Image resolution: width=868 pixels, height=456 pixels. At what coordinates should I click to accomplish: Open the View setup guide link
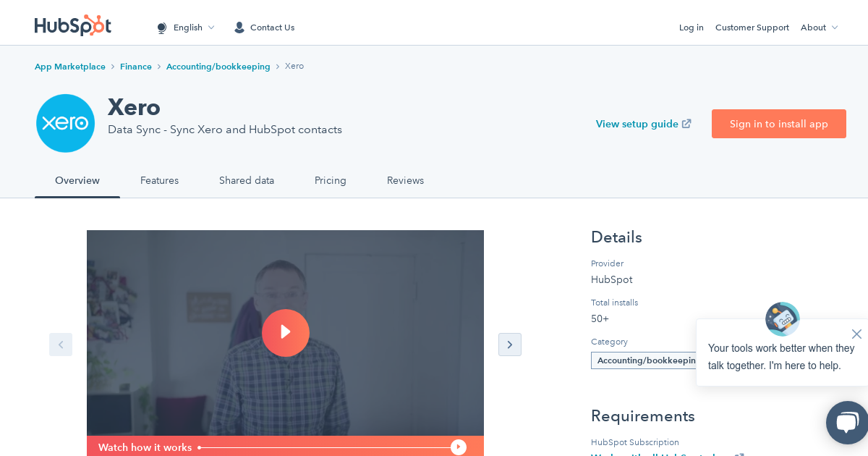click(637, 124)
